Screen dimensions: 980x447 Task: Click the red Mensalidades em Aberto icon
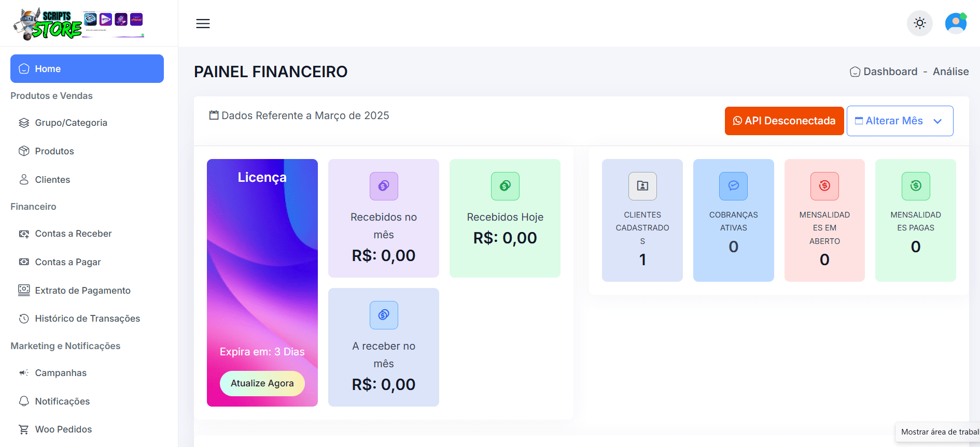coord(824,186)
